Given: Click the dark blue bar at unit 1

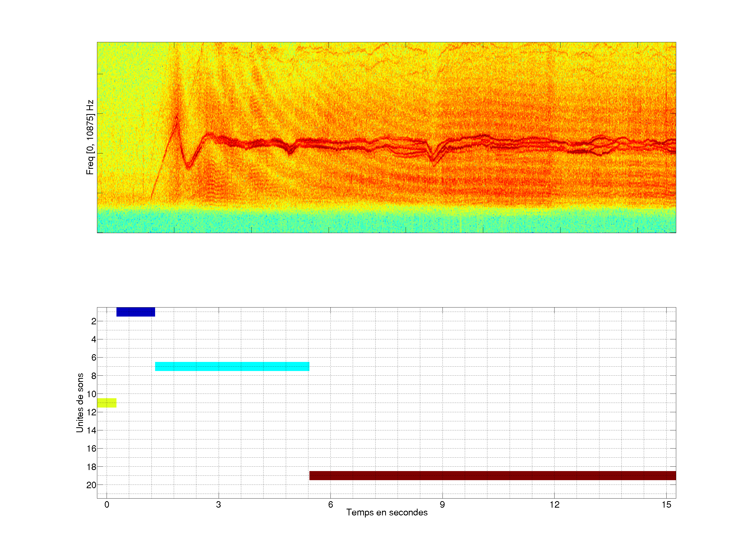Looking at the screenshot, I should [135, 312].
